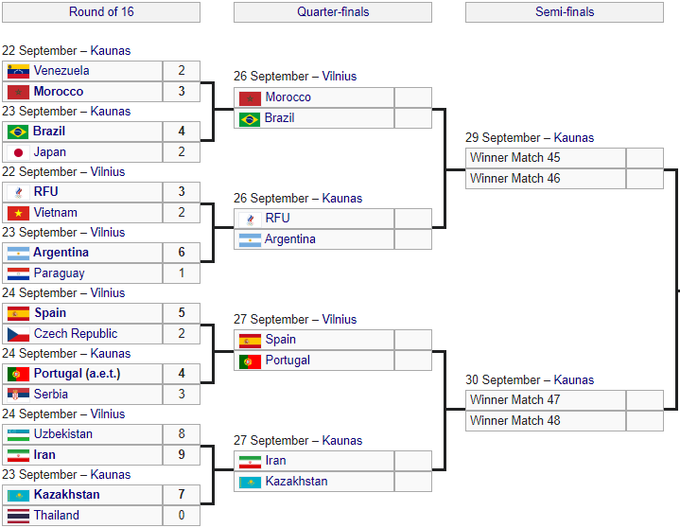Viewport: 680px width, 528px height.
Task: Click Portugal flag in Quarter-finals bracket
Action: 249,360
